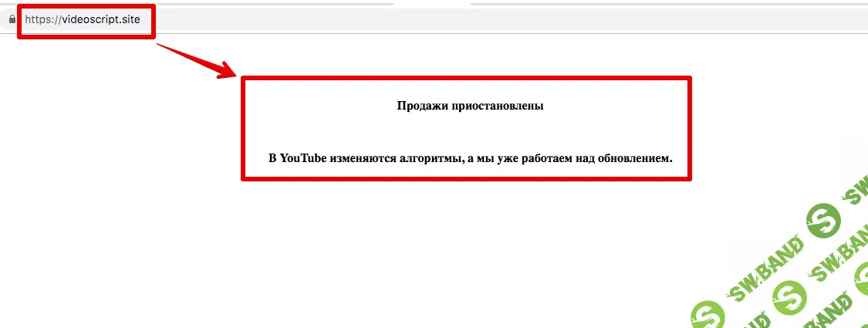Click the videoscript.site domain in the URL
The height and width of the screenshot is (328, 868).
(100, 19)
